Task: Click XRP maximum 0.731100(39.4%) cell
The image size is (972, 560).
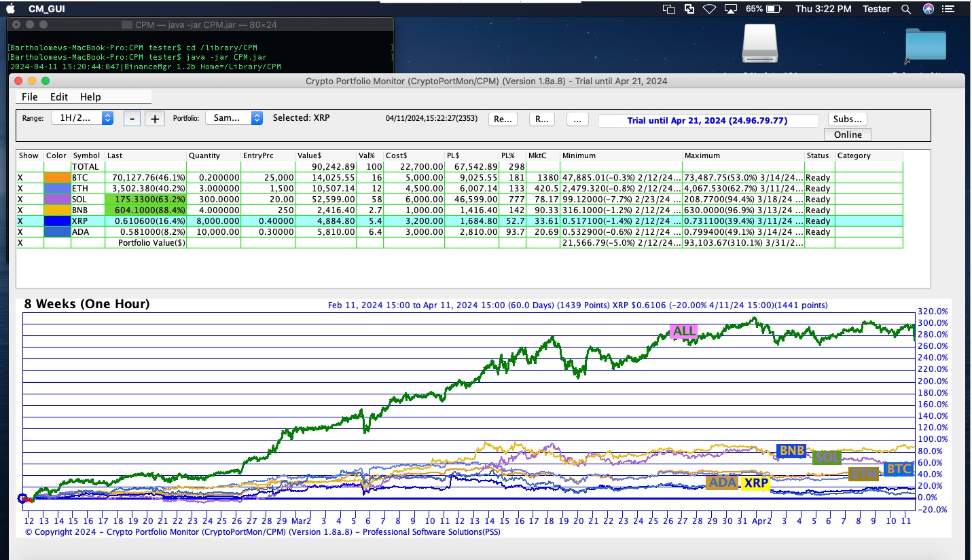Action: tap(743, 221)
